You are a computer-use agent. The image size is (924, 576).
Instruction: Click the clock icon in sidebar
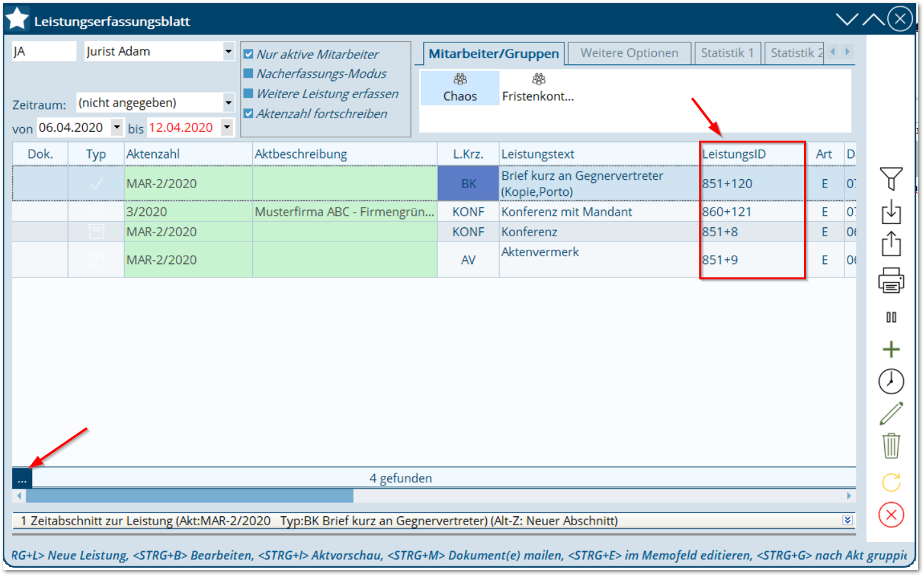tap(891, 381)
